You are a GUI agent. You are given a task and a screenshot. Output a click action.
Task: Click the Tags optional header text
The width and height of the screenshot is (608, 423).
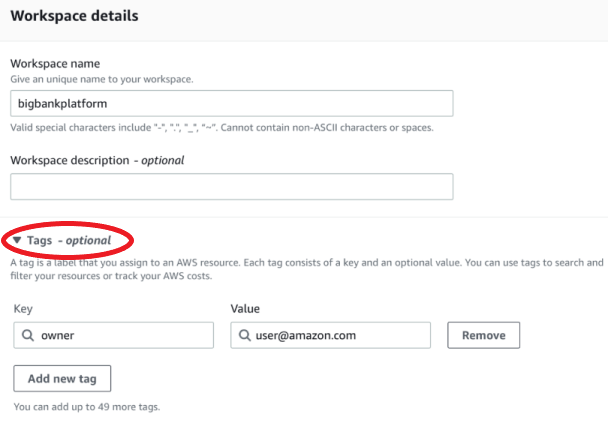coord(69,241)
